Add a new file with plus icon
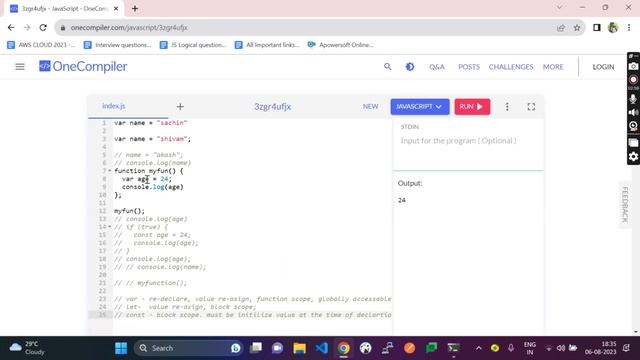 point(180,107)
